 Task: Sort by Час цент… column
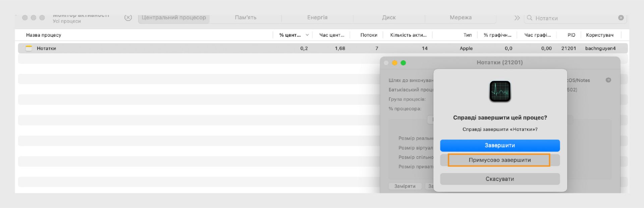tap(331, 35)
